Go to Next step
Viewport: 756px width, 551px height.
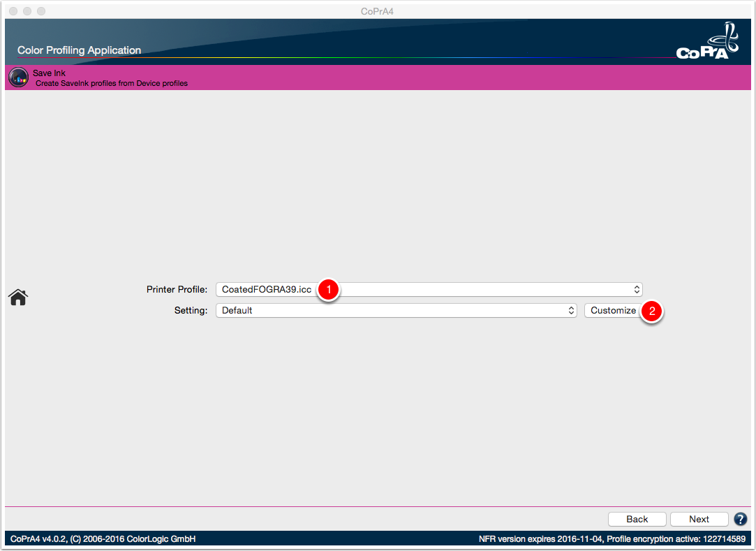699,519
